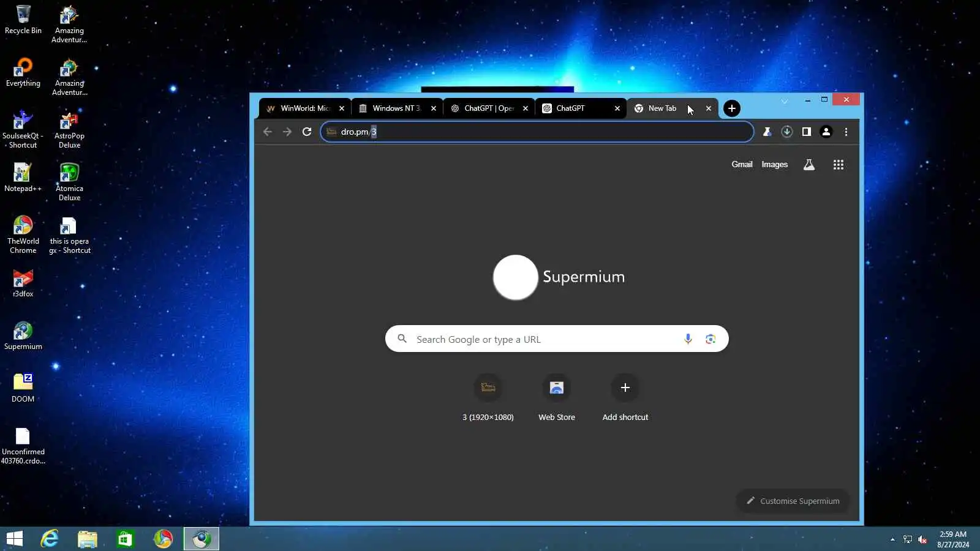Select the Atomica Deluxe desktop icon
Image resolution: width=980 pixels, height=551 pixels.
[x=69, y=182]
